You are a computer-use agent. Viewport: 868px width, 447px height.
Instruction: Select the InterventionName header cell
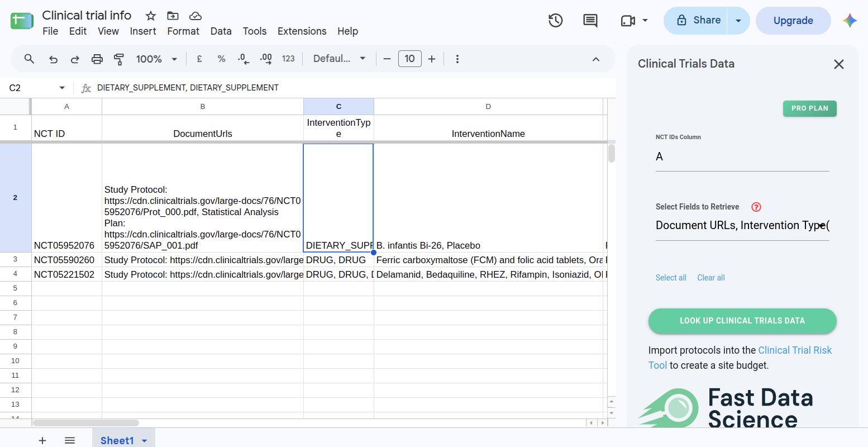click(488, 128)
